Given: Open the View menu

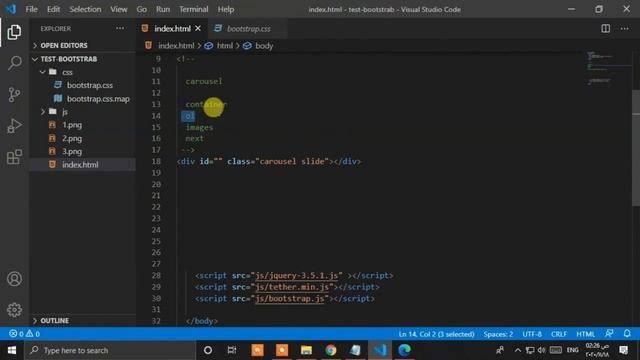Looking at the screenshot, I should tap(119, 9).
